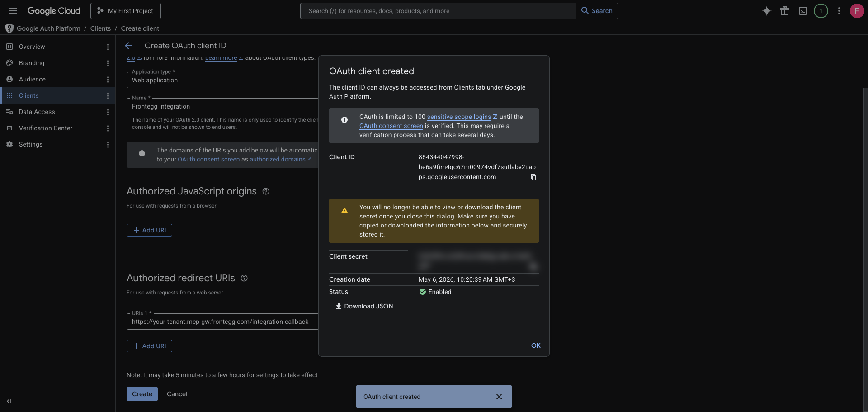Go to Clients in sidebar
Viewport: 868px width, 412px height.
point(29,95)
